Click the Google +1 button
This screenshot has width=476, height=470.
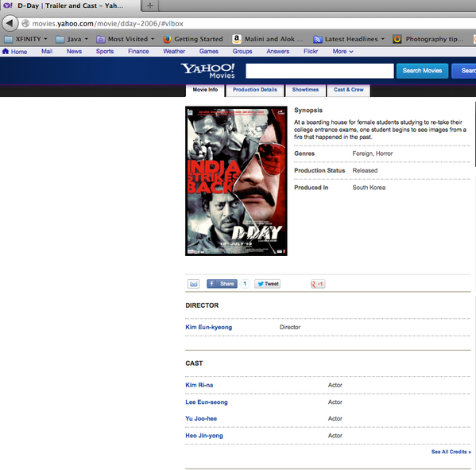click(318, 284)
